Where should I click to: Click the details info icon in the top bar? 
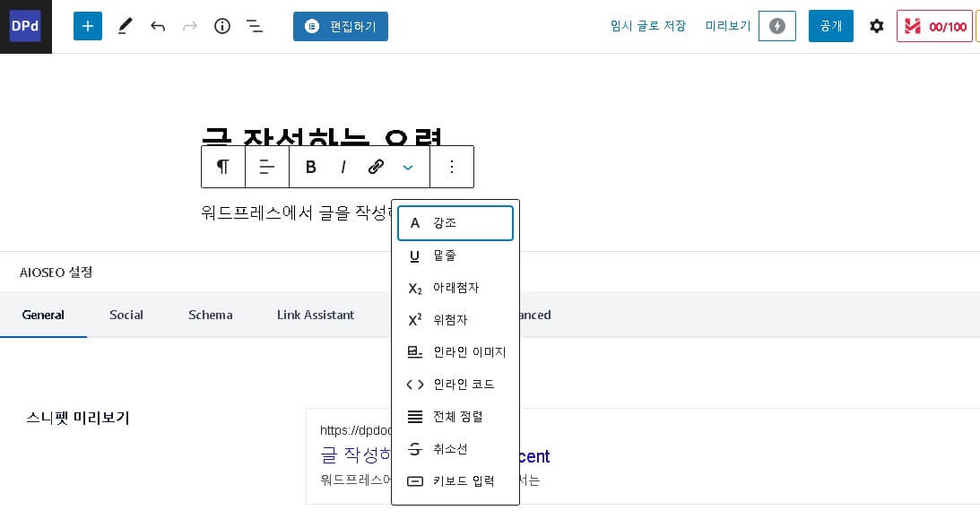pos(222,26)
